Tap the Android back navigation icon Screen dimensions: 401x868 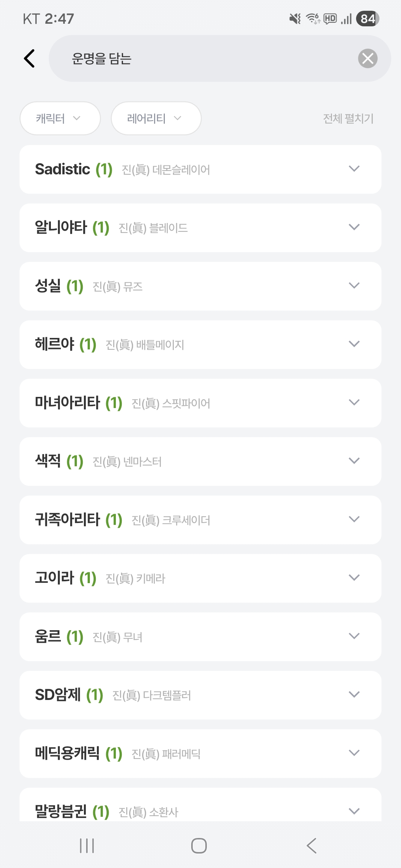click(x=312, y=846)
